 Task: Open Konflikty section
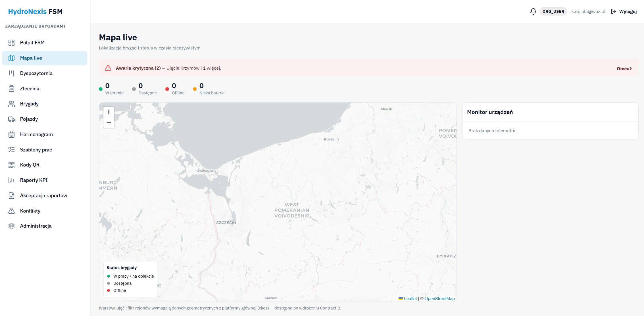point(45,211)
